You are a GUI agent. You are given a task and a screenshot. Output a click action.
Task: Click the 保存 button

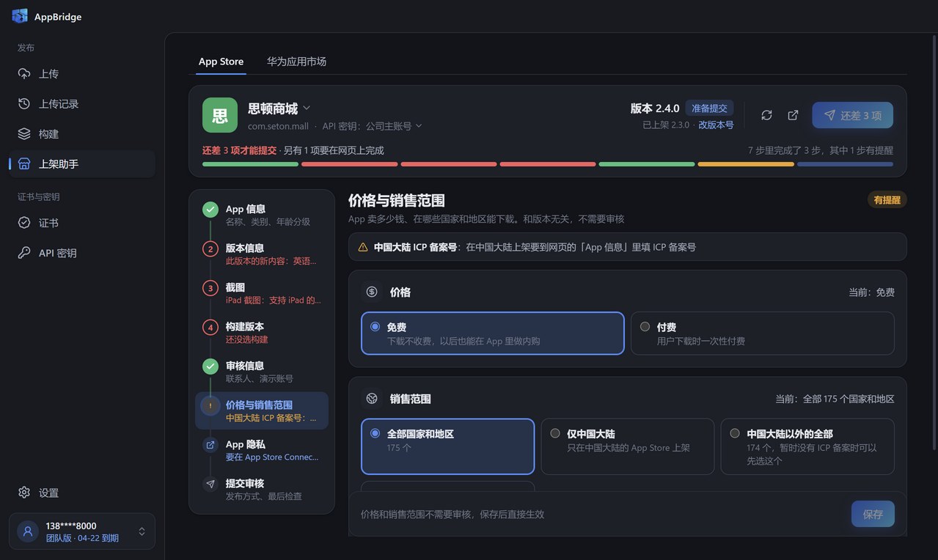coord(873,515)
